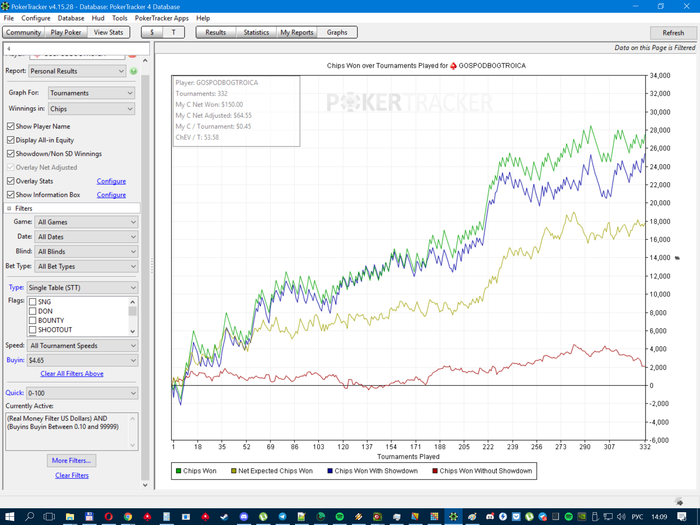The width and height of the screenshot is (700, 525).
Task: Open the Blind filter dropdown
Action: pos(86,251)
